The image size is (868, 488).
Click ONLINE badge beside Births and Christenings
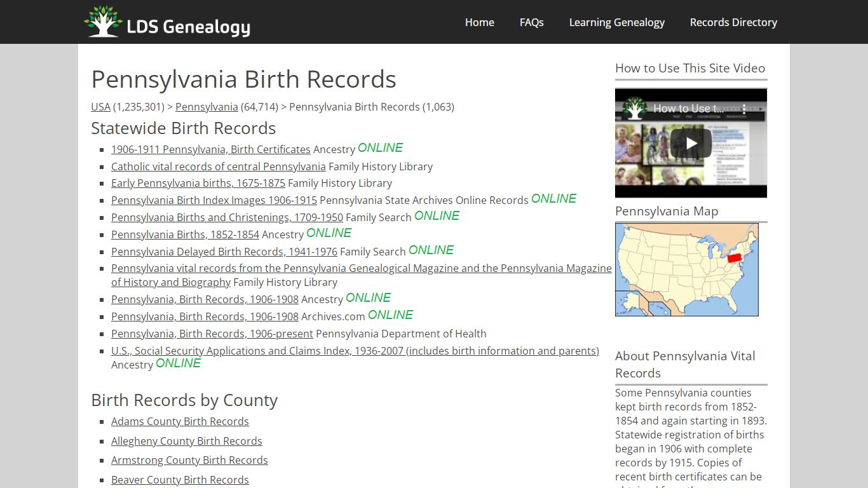click(x=437, y=215)
